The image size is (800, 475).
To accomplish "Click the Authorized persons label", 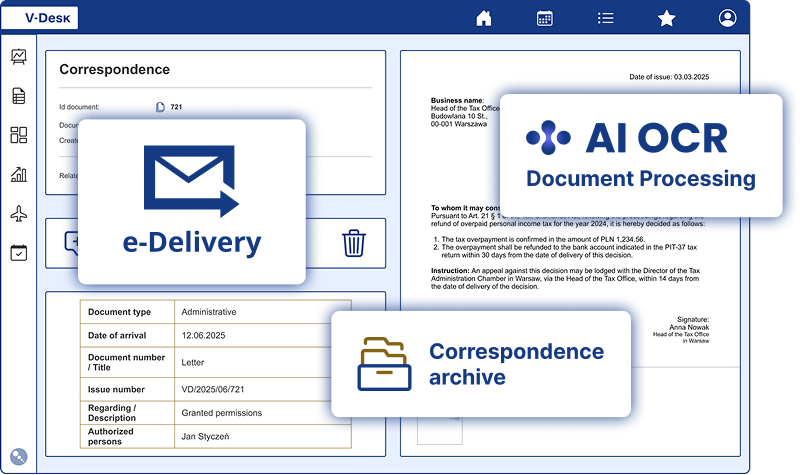I will [x=111, y=436].
